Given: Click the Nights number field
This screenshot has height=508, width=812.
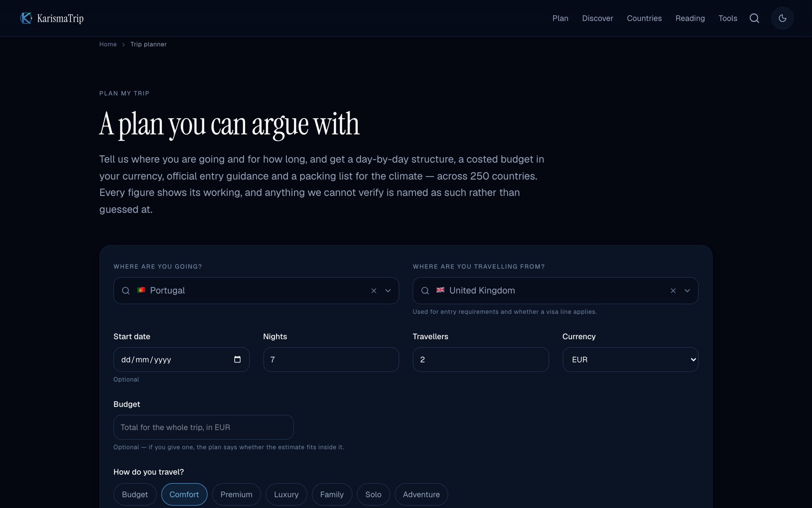Looking at the screenshot, I should click(x=331, y=359).
